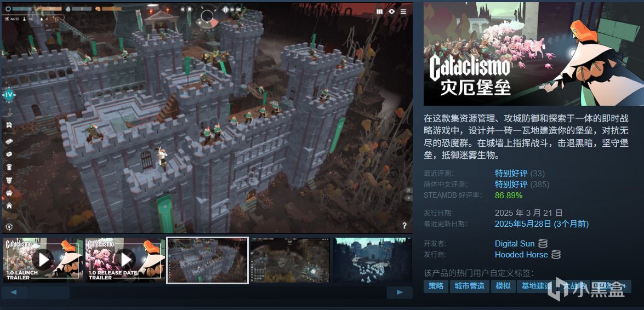Select the cart production build icon
The height and width of the screenshot is (310, 644).
coord(9,193)
